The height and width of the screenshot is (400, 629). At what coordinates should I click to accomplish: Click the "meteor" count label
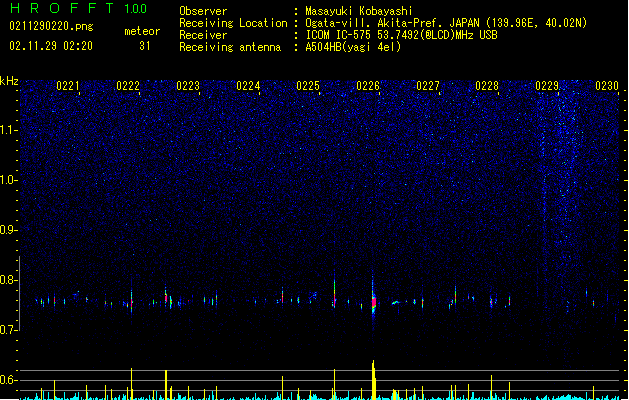pos(142,31)
